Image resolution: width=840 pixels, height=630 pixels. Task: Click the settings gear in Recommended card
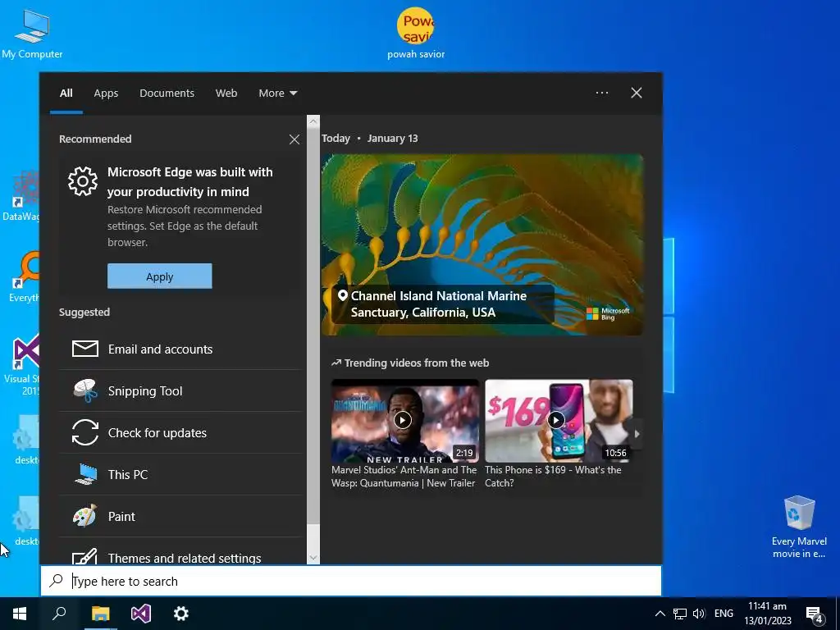pos(83,181)
